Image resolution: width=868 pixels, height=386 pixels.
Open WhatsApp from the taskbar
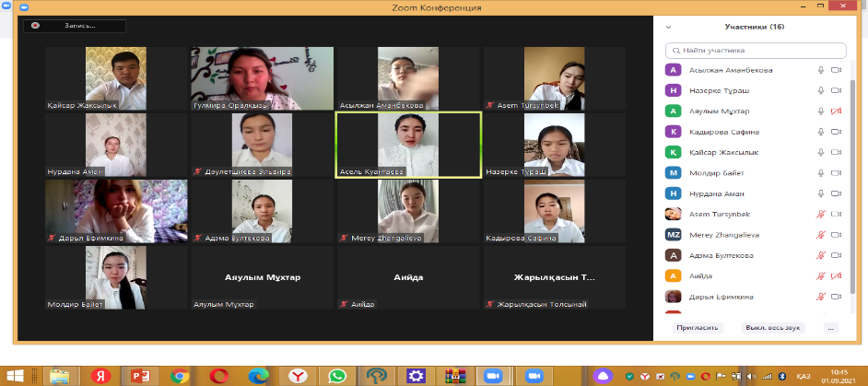click(337, 375)
